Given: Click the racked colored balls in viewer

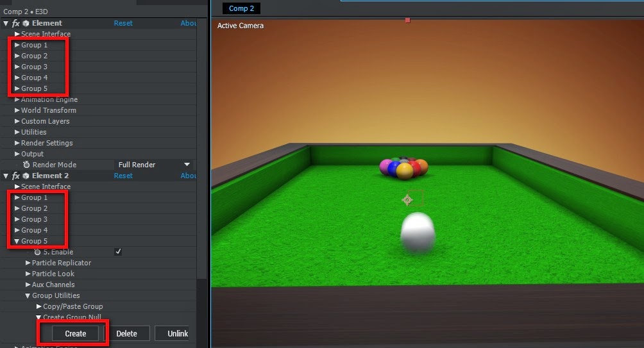Looking at the screenshot, I should point(403,168).
